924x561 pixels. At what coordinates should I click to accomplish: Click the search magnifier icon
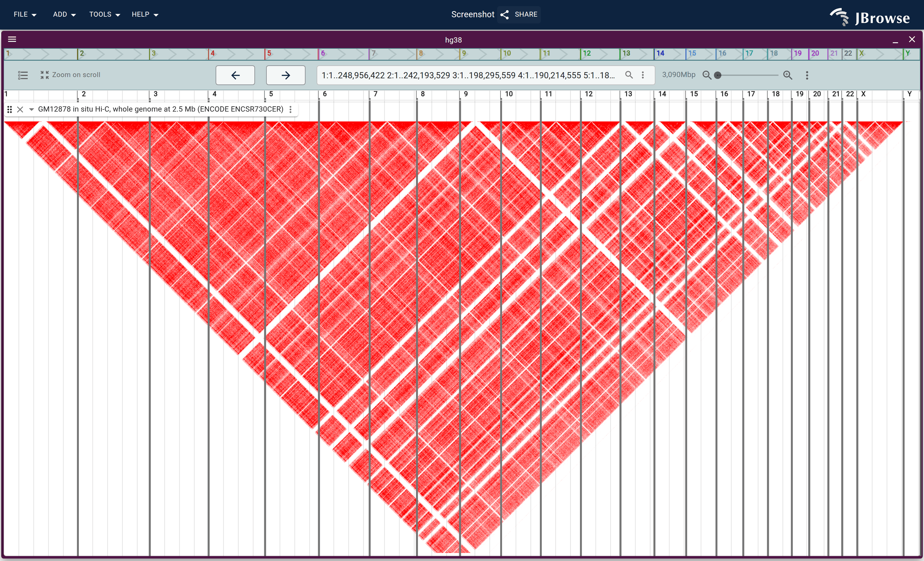click(629, 75)
